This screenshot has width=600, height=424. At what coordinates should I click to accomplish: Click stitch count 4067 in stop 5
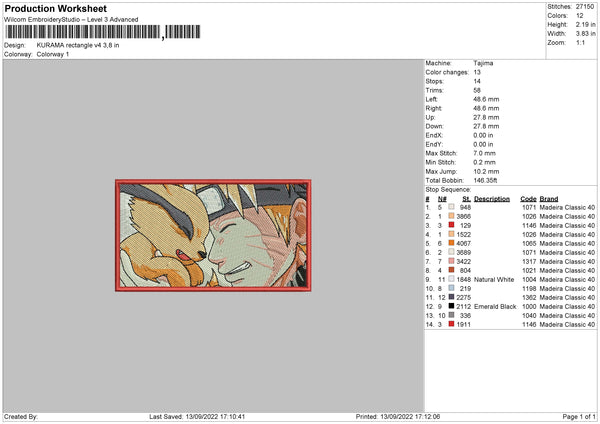click(x=463, y=243)
